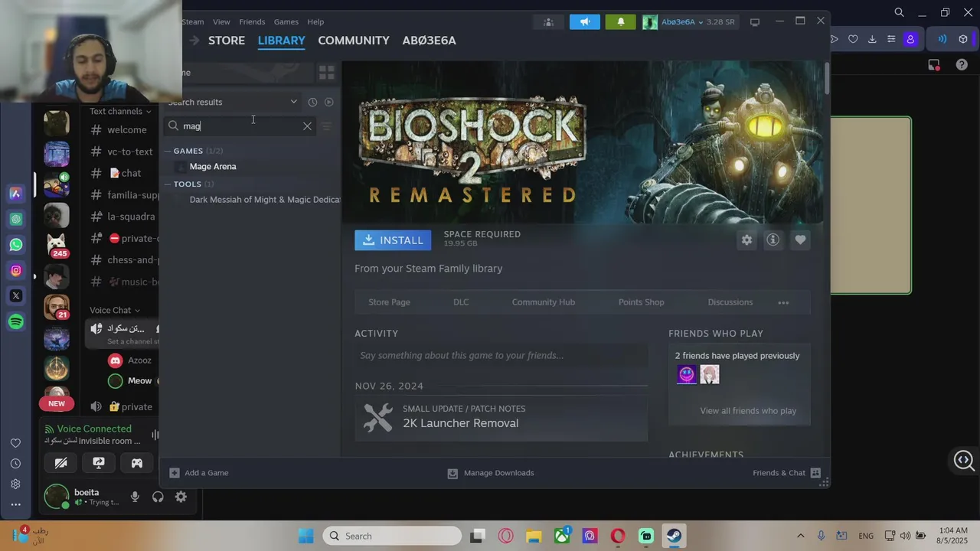Open the Help menu
The width and height of the screenshot is (980, 551).
tap(315, 22)
